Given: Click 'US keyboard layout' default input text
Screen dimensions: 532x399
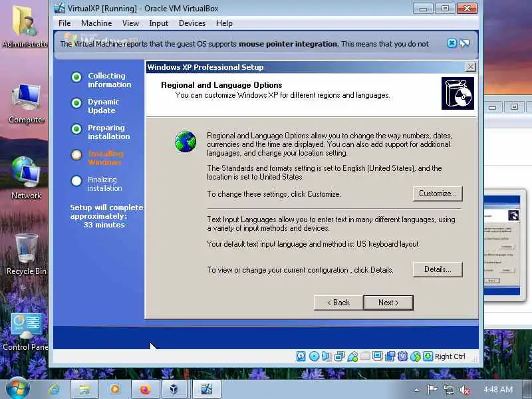Looking at the screenshot, I should point(388,244).
